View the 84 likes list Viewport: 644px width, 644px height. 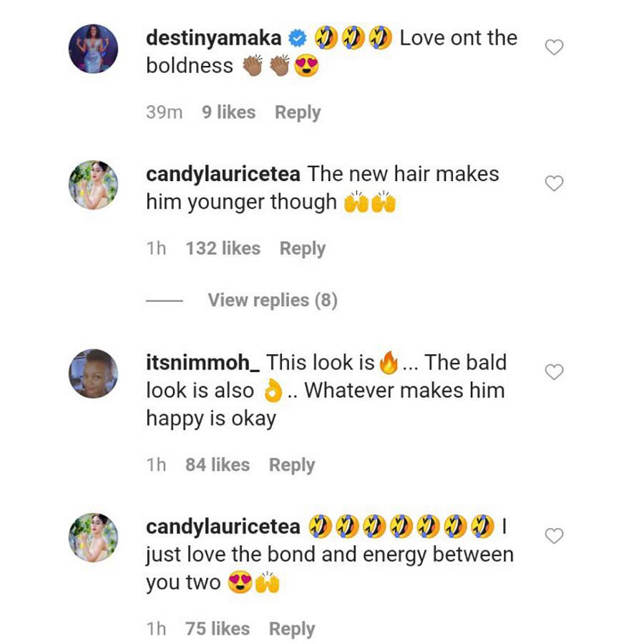click(x=218, y=464)
